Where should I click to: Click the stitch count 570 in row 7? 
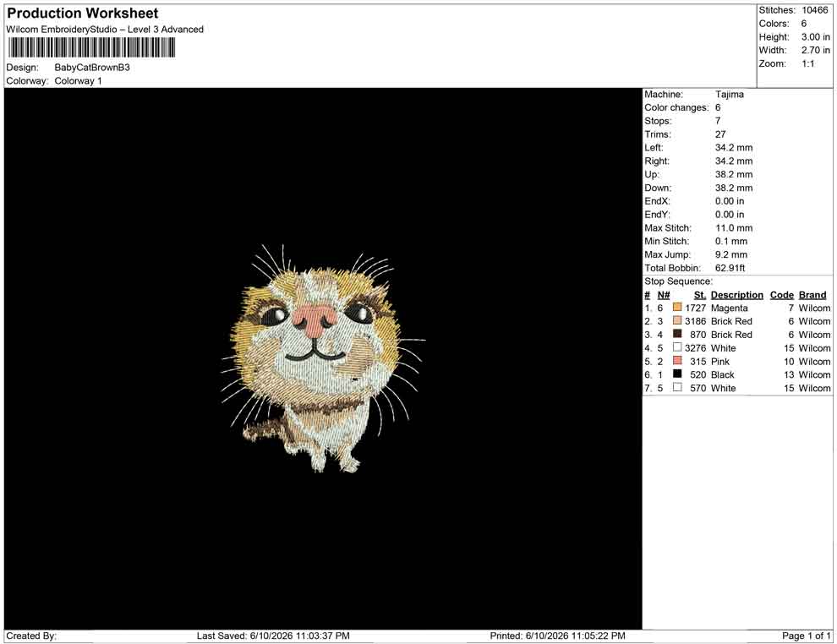[x=697, y=388]
